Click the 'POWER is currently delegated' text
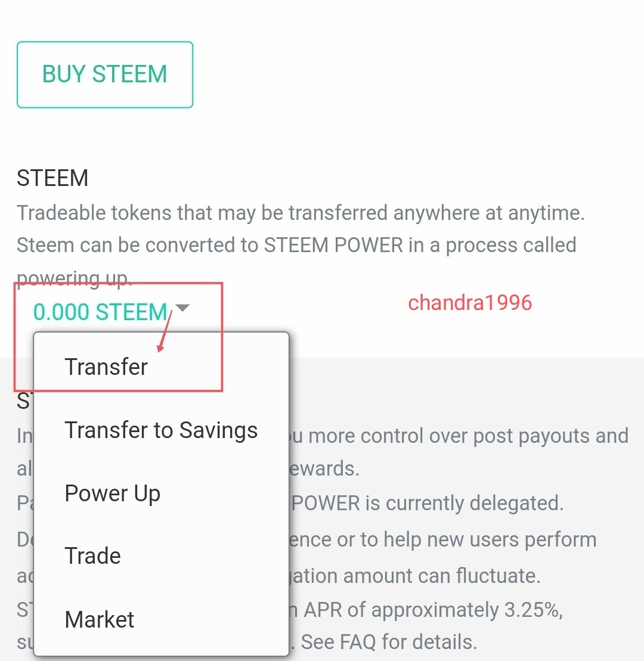The width and height of the screenshot is (644, 661). (427, 503)
